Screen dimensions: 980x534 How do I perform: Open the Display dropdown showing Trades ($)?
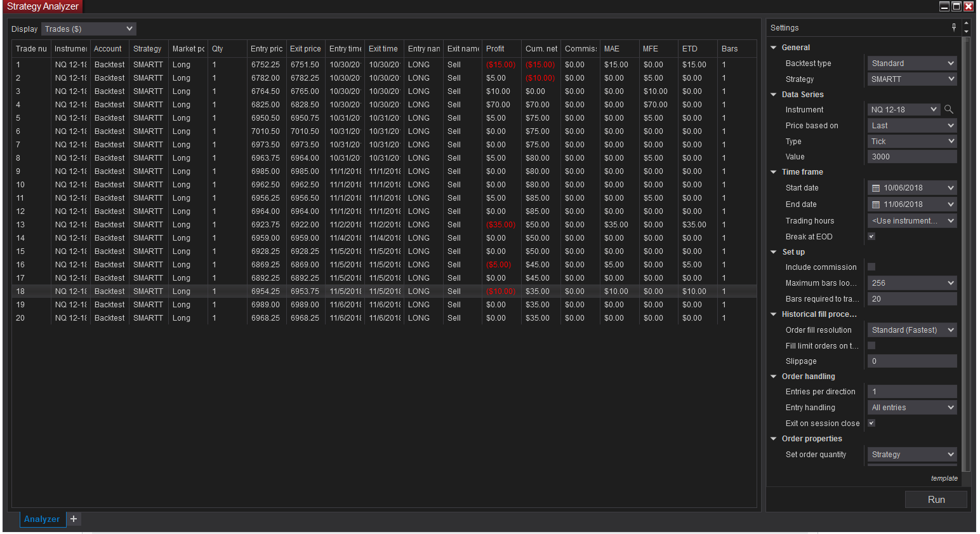89,29
